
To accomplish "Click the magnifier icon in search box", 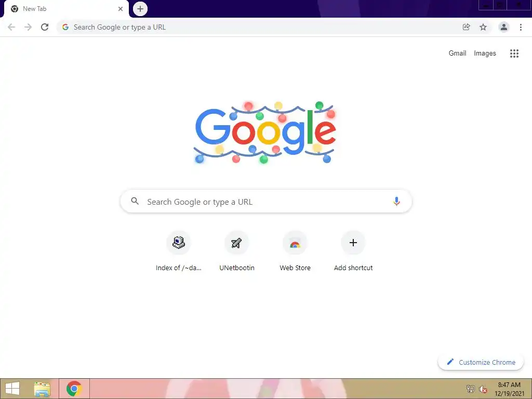I will pyautogui.click(x=135, y=201).
